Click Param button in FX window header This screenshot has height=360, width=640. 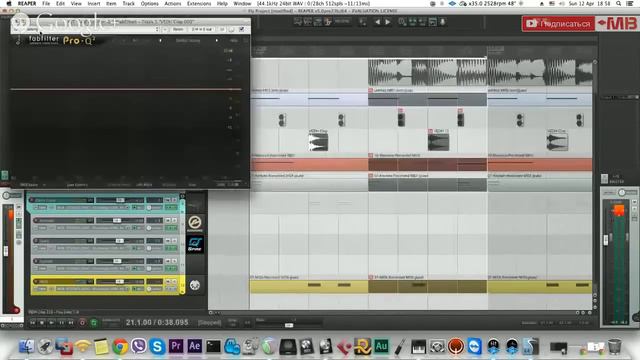pos(178,29)
